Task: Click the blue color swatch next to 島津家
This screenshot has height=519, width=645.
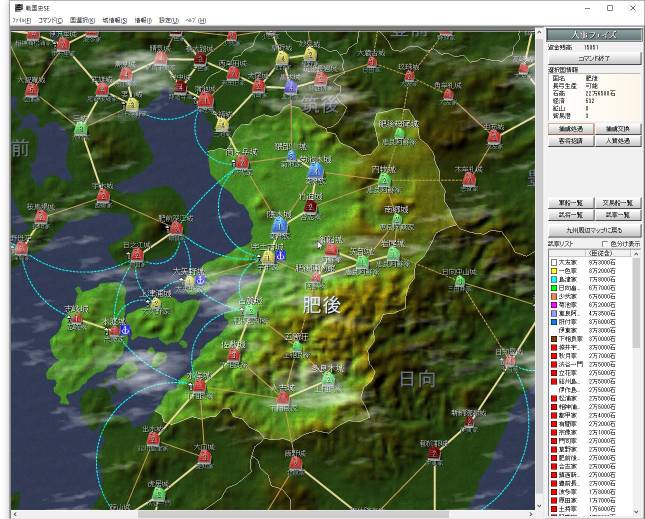Action: click(x=553, y=279)
